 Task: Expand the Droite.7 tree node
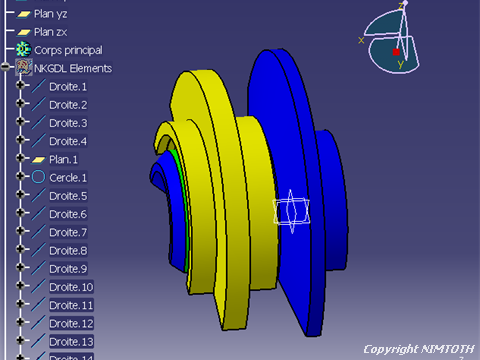tap(20, 231)
